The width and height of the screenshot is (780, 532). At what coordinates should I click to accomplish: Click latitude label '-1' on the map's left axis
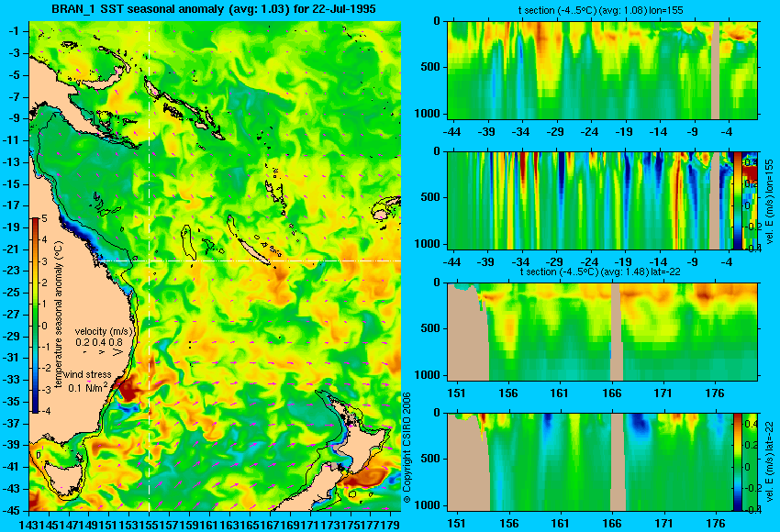[13, 31]
